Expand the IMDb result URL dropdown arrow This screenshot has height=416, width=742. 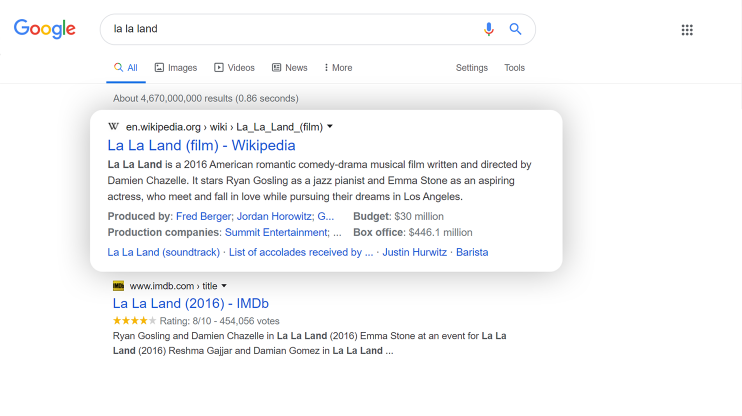tap(224, 286)
